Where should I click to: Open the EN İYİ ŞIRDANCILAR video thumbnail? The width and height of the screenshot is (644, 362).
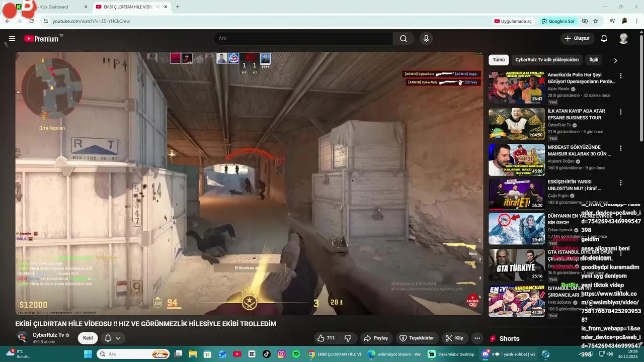coord(517,301)
